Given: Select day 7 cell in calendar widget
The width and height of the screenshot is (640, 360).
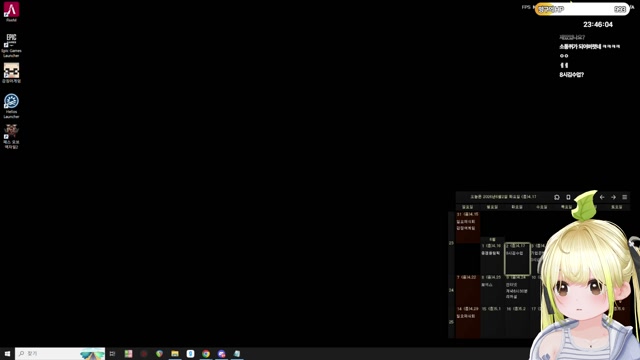Looking at the screenshot, I should (468, 290).
